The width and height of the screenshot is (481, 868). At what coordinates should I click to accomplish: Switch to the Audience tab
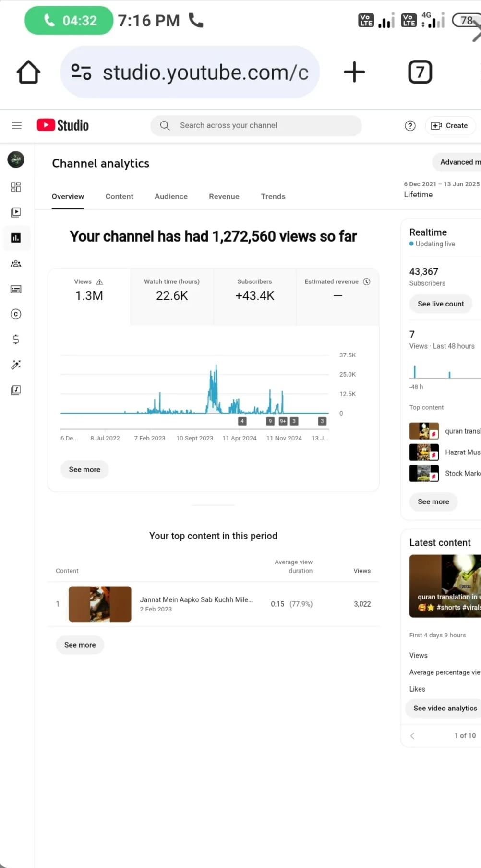click(171, 196)
